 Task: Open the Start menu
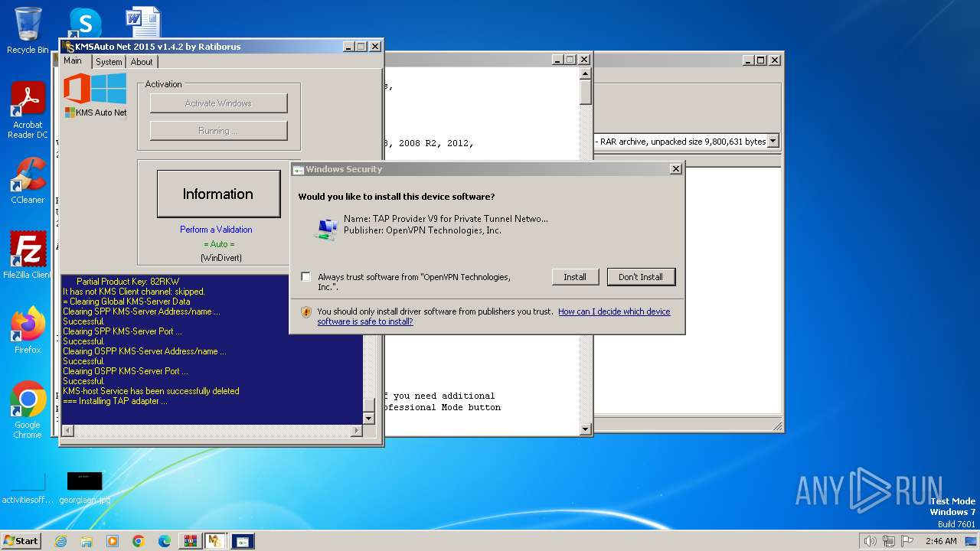(21, 541)
